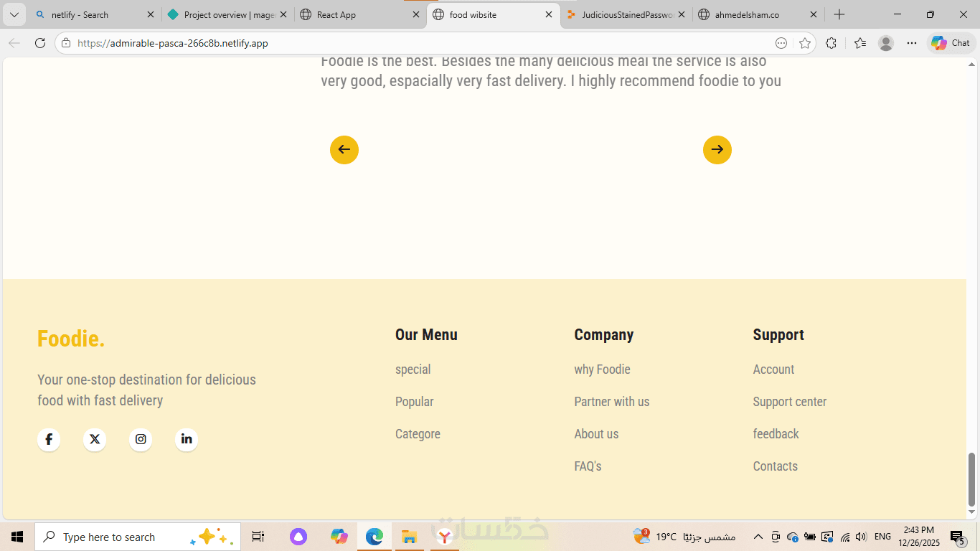
Task: Switch to the JudiciousStainedPassword tab
Action: pyautogui.click(x=626, y=14)
